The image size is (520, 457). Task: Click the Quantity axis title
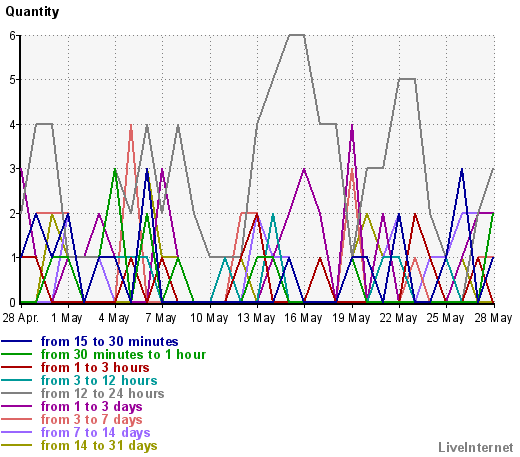32,12
